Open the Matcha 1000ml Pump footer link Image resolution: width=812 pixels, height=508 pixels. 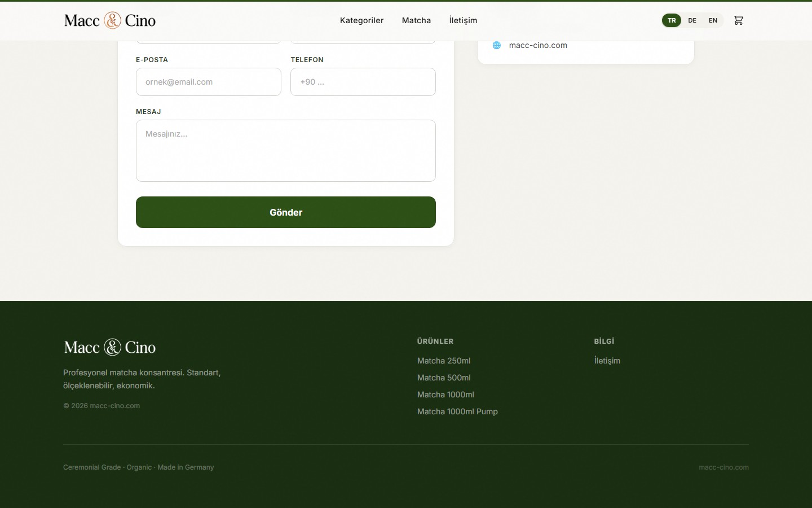click(x=457, y=411)
